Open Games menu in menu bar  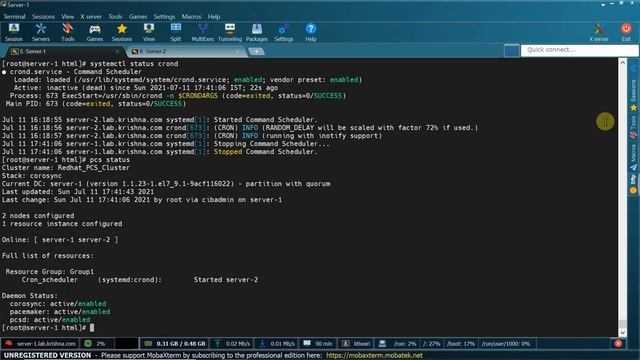(138, 17)
